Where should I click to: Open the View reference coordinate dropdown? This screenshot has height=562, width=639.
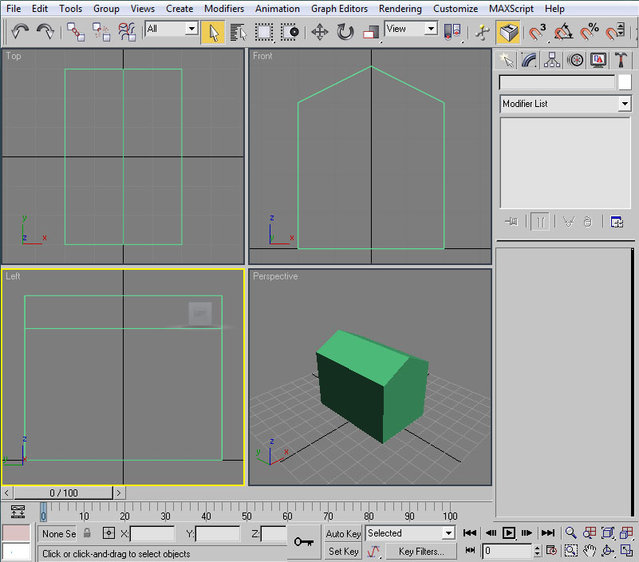point(412,30)
